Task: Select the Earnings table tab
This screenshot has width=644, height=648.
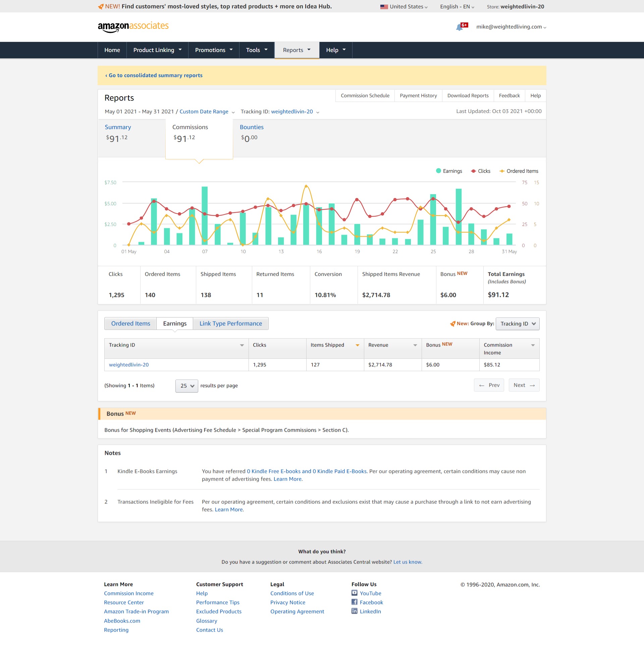Action: pyautogui.click(x=175, y=324)
